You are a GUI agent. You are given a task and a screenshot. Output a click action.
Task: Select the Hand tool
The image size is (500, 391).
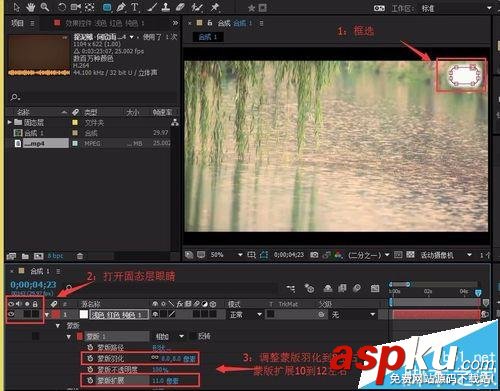click(30, 7)
